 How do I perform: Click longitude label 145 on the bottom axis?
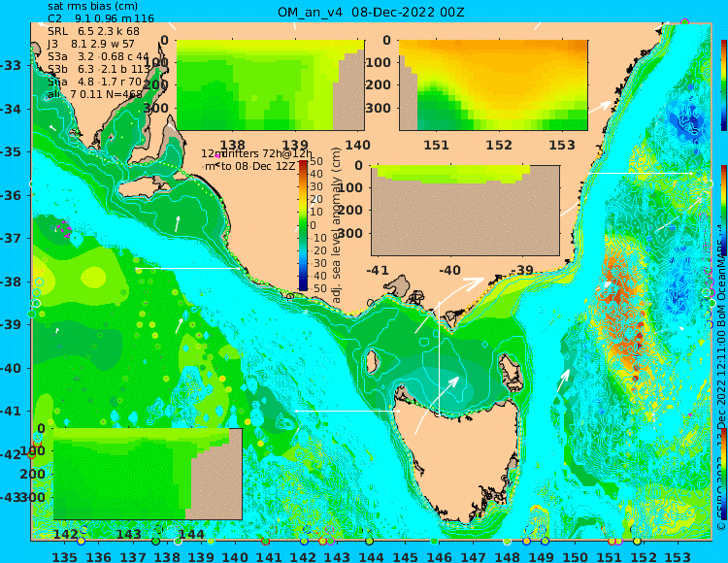click(x=406, y=557)
